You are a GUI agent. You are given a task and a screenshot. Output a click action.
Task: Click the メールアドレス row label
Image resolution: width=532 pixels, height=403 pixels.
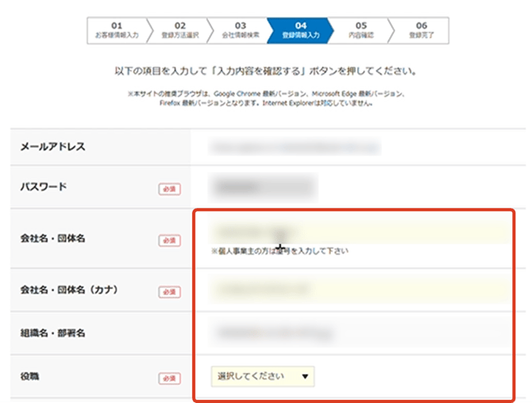tap(53, 147)
